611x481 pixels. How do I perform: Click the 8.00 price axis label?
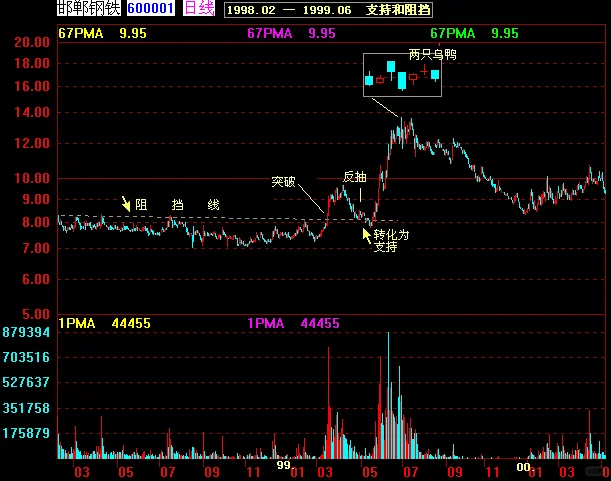(x=36, y=223)
